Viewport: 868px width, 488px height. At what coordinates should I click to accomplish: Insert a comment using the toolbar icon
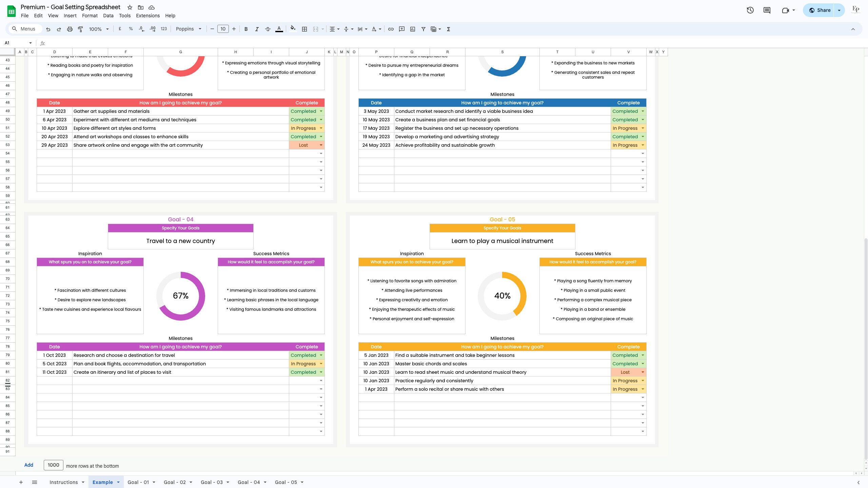[401, 29]
